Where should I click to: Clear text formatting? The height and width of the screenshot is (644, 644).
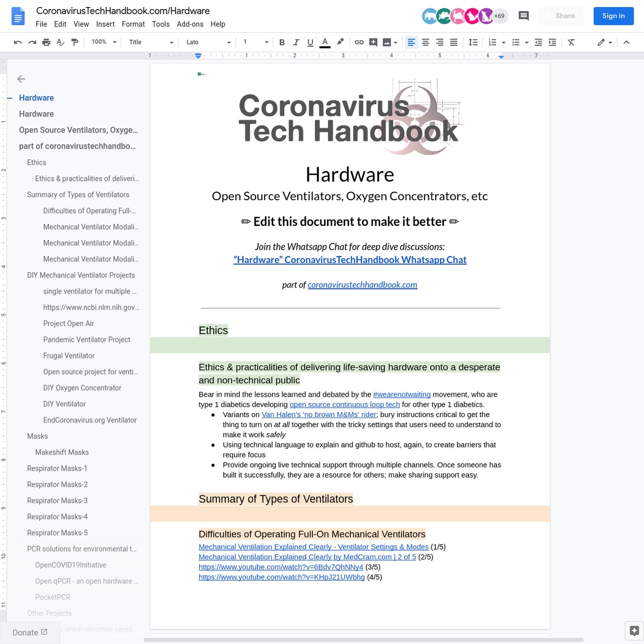tap(571, 42)
